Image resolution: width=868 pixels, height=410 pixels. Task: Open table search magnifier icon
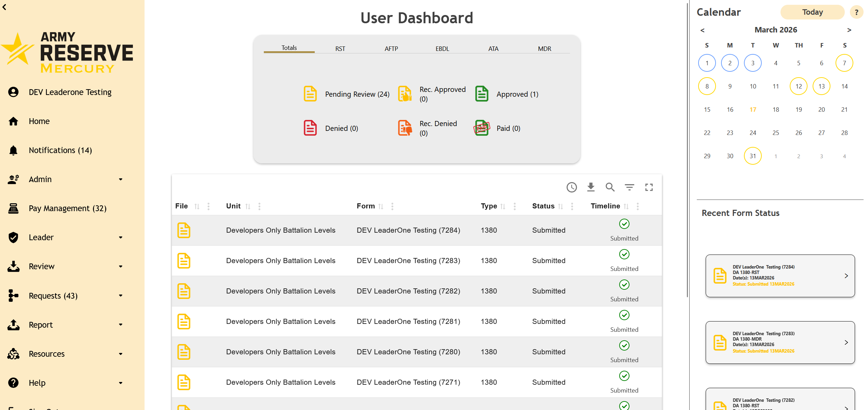(610, 187)
